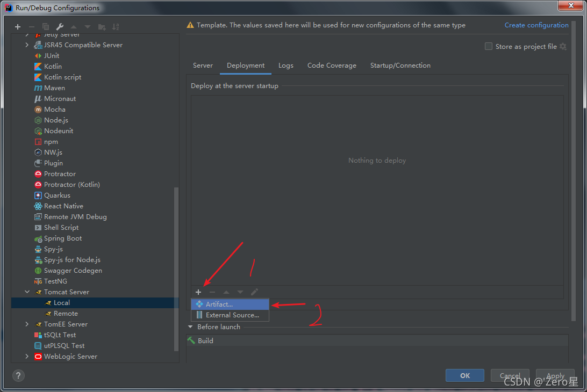Screen dimensions: 587x392
Task: Collapse the Tomcat Server node
Action: click(27, 292)
